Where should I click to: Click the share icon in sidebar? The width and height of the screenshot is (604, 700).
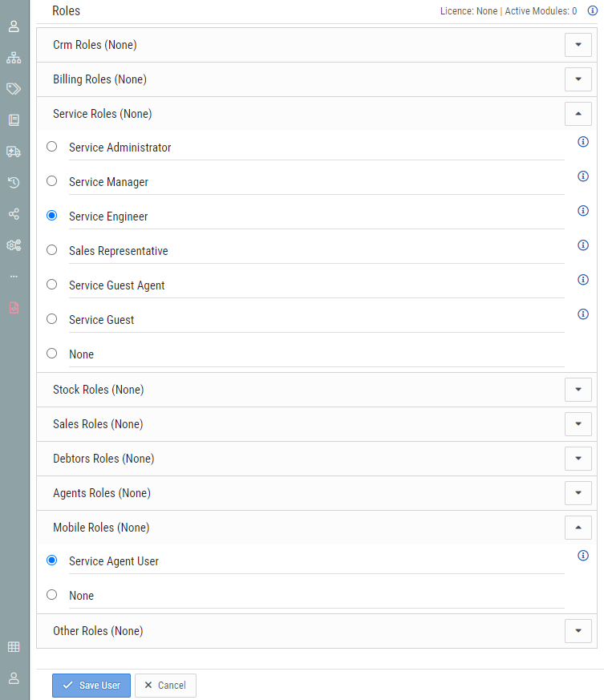[x=14, y=214]
